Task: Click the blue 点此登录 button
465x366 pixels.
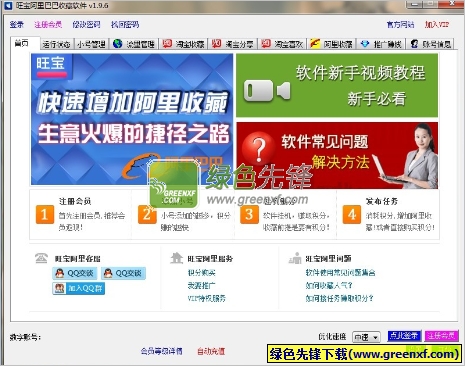Action: coord(404,336)
